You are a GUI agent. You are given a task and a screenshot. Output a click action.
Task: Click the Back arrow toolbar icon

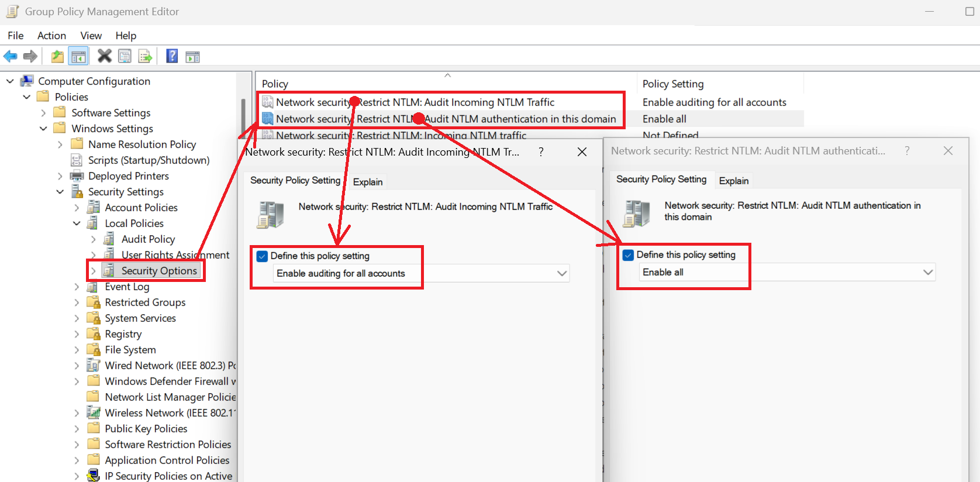coord(11,56)
